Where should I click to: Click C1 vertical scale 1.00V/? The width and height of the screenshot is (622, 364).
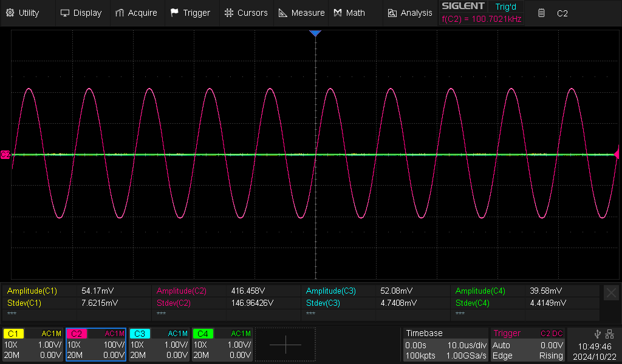tap(50, 345)
